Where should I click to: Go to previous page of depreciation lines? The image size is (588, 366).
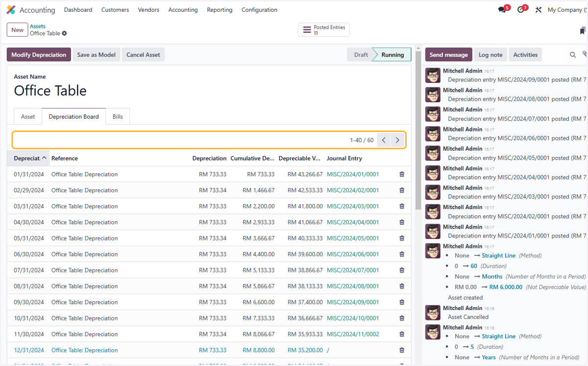coord(384,140)
